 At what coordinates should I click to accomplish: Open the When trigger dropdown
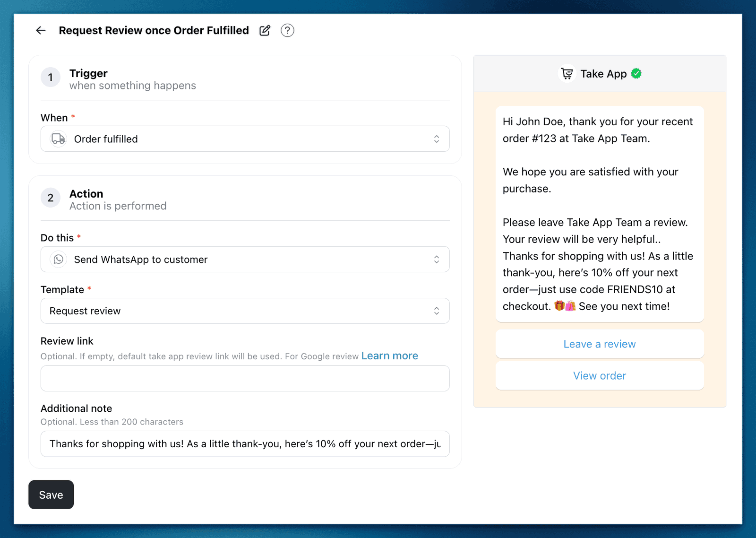[245, 139]
